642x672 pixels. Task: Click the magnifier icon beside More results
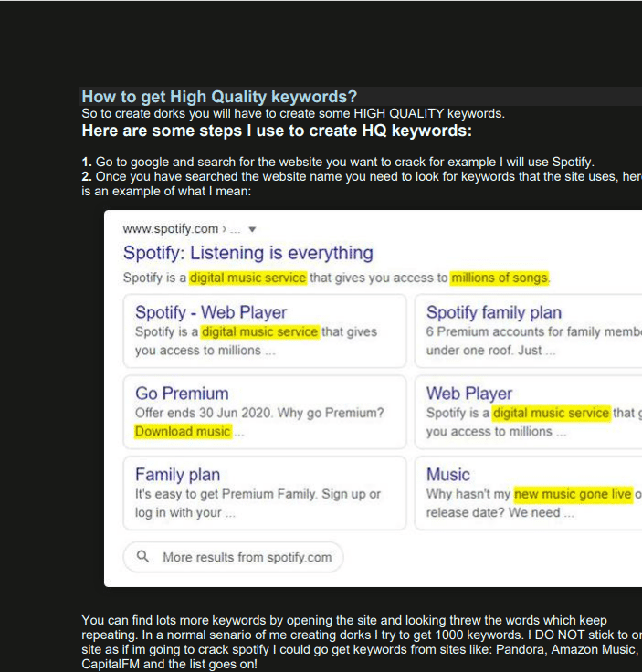click(142, 557)
